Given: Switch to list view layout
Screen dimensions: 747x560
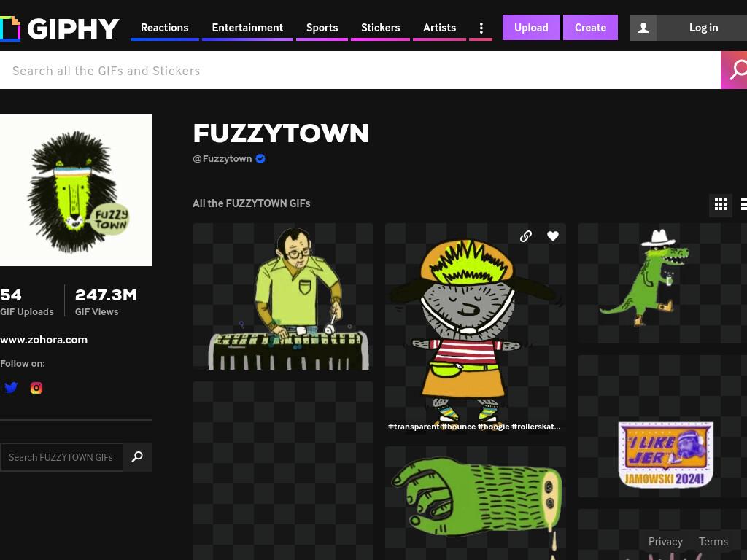Looking at the screenshot, I should coord(743,204).
